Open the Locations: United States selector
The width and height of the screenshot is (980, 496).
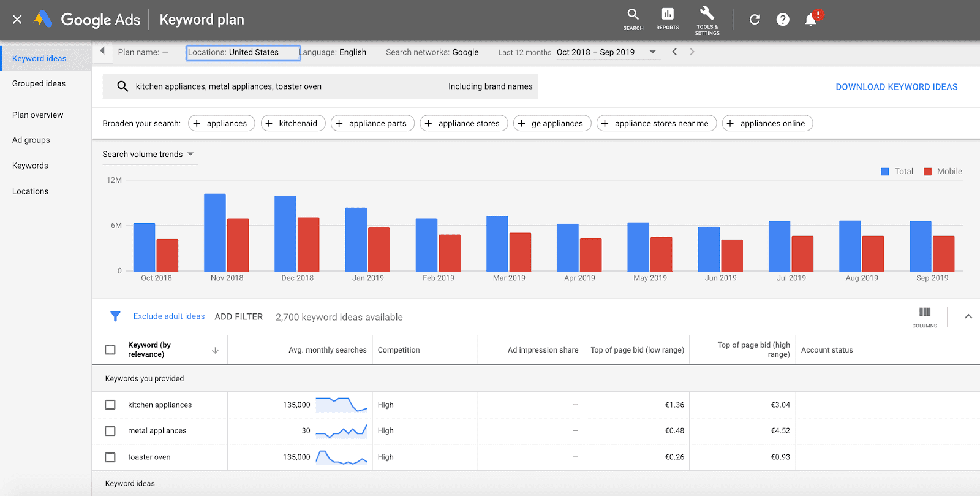click(x=243, y=53)
